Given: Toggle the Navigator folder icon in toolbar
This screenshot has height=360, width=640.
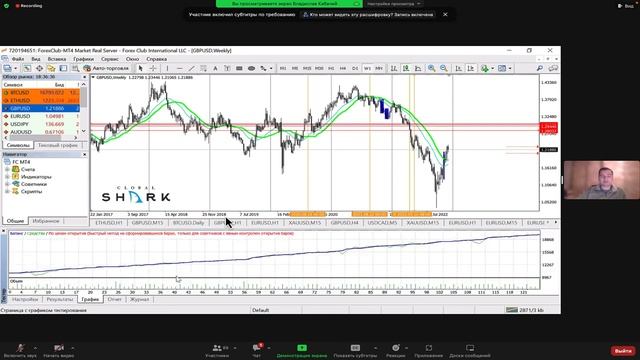Looking at the screenshot, I should tap(51, 68).
